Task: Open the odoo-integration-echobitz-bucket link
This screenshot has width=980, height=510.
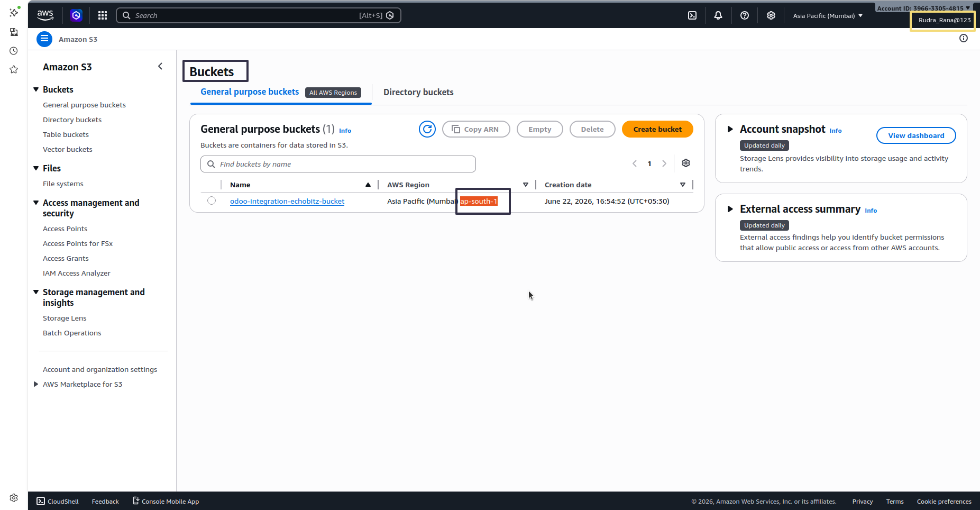Action: (287, 201)
